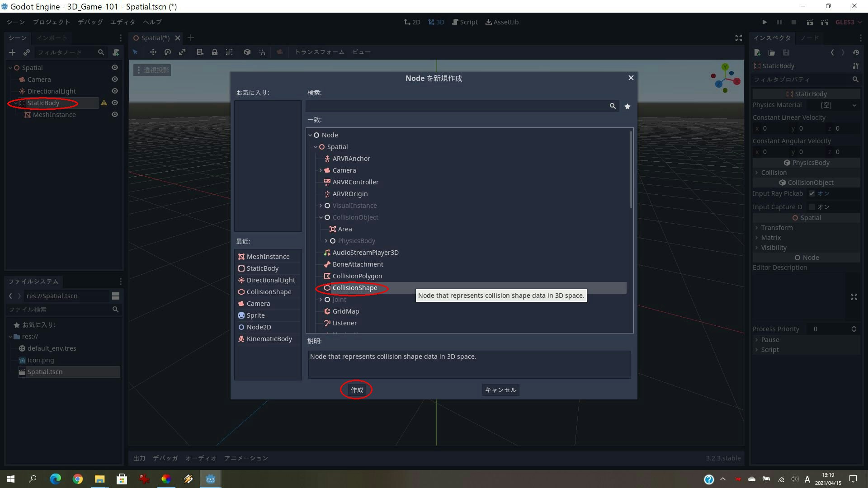Open Chrome from the Windows taskbar
The height and width of the screenshot is (488, 868).
point(77,479)
